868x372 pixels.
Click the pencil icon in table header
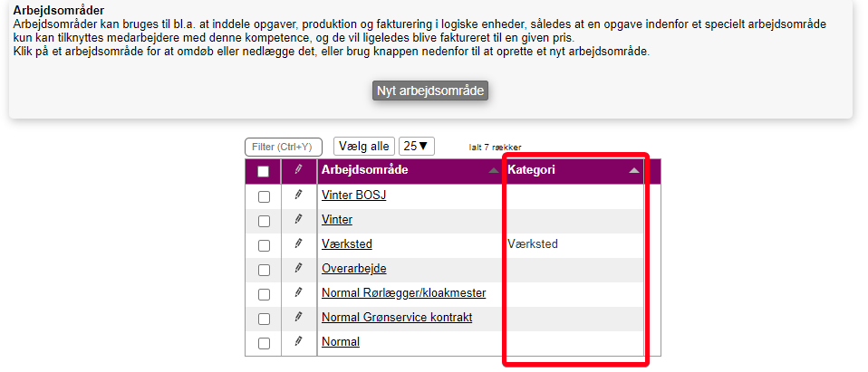click(x=298, y=170)
